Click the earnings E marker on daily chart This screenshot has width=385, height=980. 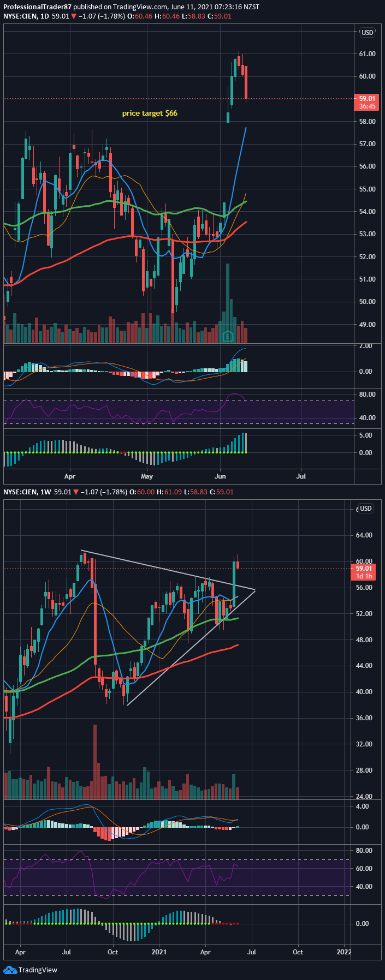(x=228, y=336)
